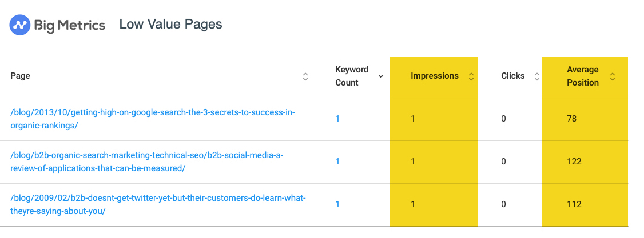
Task: Click keyword count 1 for social-media row
Action: coord(337,162)
